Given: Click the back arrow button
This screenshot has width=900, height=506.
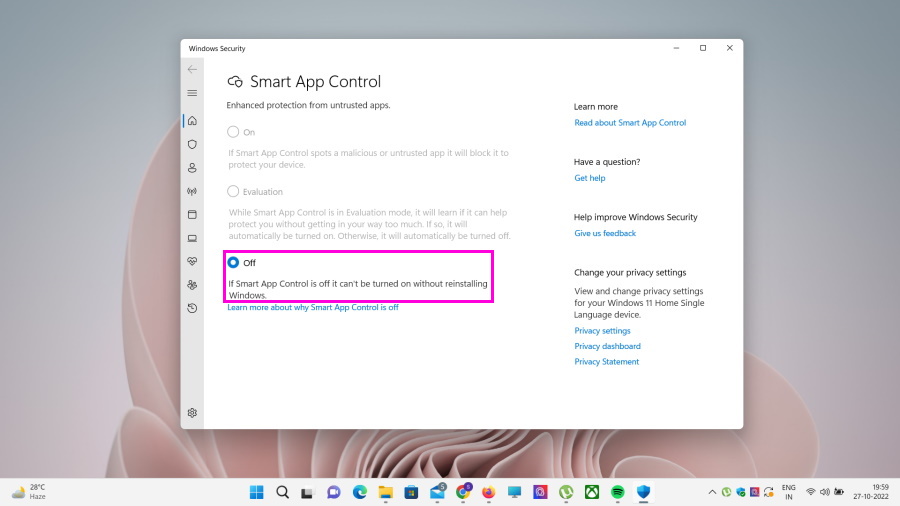Looking at the screenshot, I should tap(192, 70).
